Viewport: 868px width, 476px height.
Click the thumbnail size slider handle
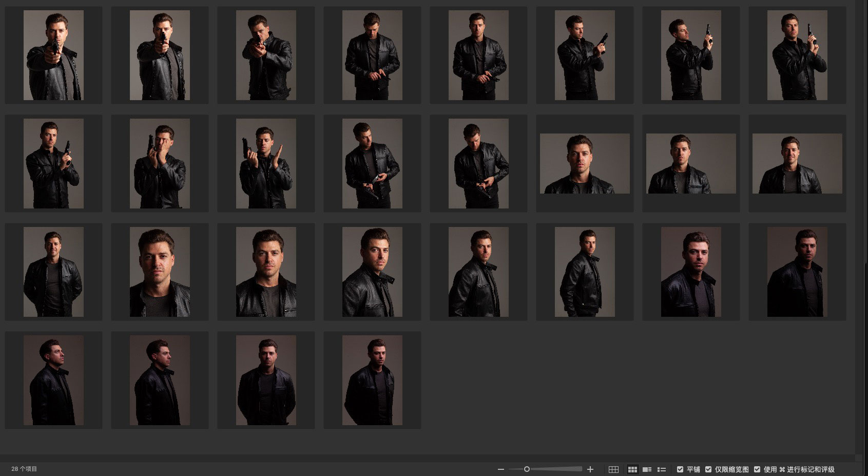click(527, 469)
